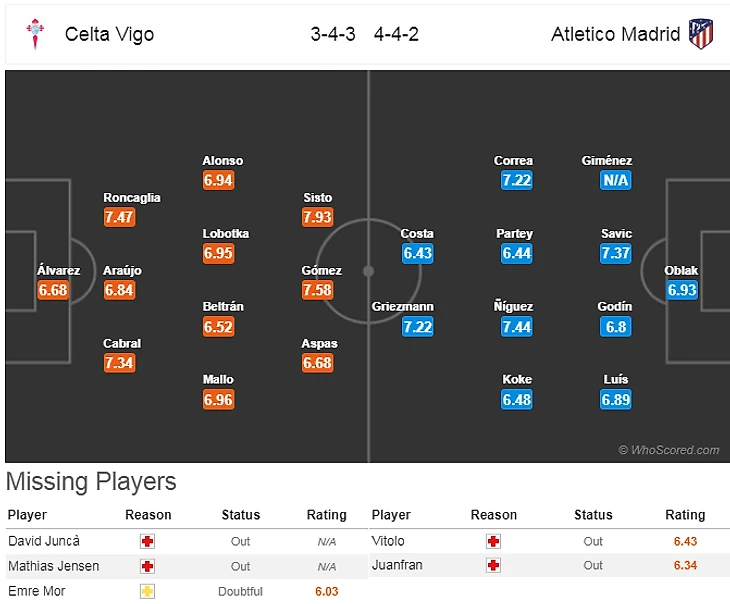Click Mathias Jensen's red injury icon

148,566
